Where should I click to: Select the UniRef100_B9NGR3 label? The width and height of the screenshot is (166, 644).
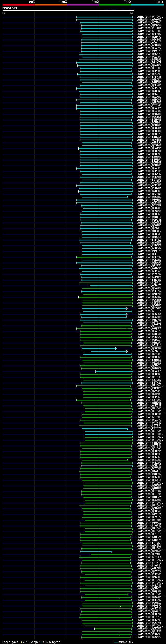pos(149,82)
